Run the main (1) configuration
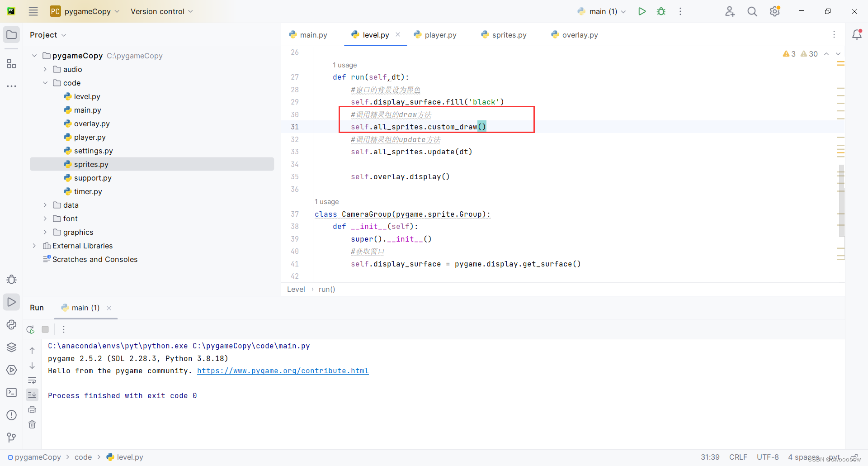Viewport: 868px width, 466px height. point(642,11)
